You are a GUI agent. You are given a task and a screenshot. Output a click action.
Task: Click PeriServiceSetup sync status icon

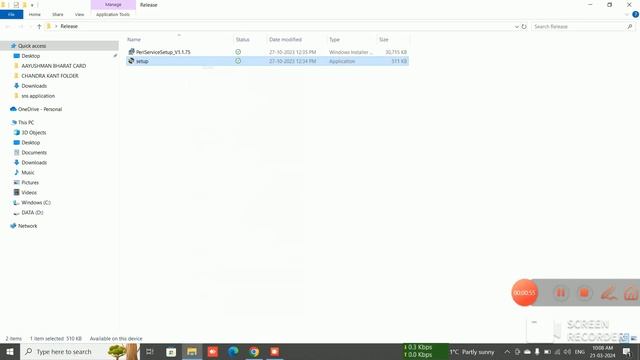[x=238, y=52]
